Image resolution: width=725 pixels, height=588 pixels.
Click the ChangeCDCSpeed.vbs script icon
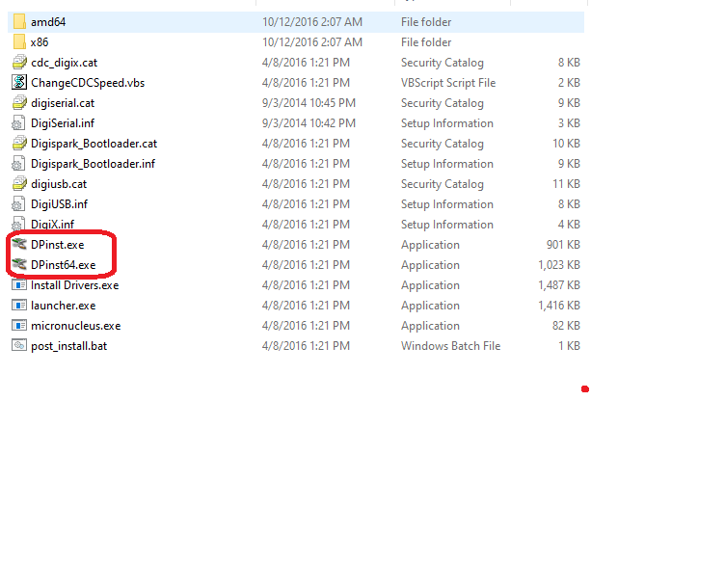[x=19, y=82]
